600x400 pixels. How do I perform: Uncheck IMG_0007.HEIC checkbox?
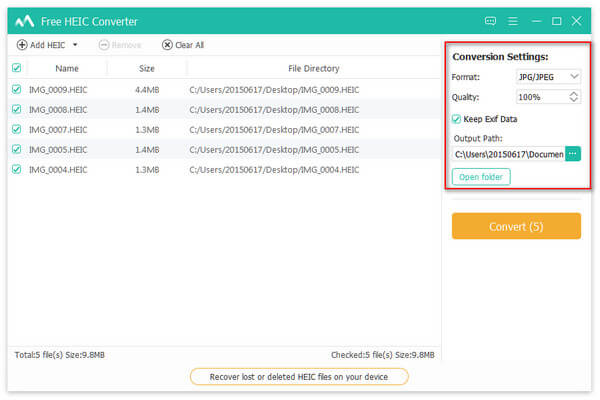click(x=16, y=129)
